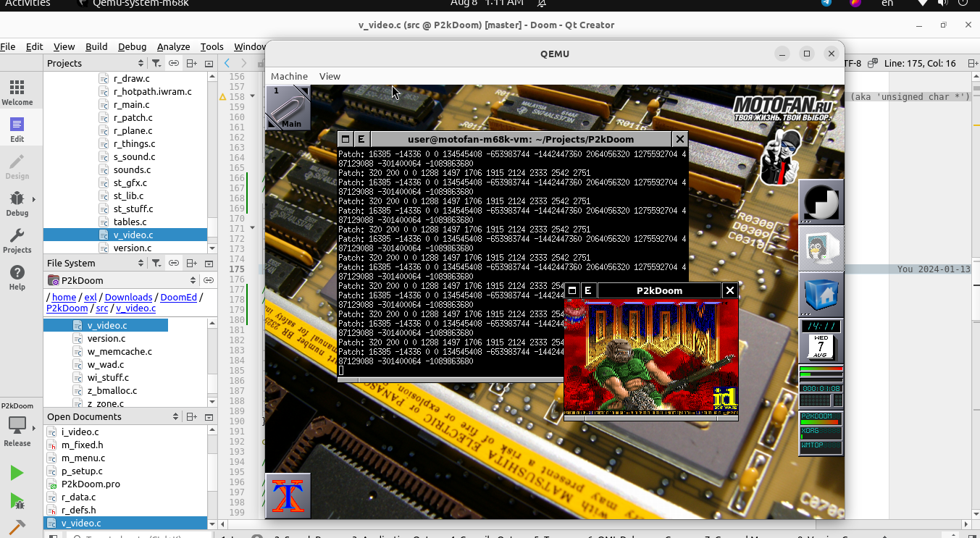Follow the 'home' breadcrumb link
This screenshot has width=980, height=538.
tap(64, 297)
